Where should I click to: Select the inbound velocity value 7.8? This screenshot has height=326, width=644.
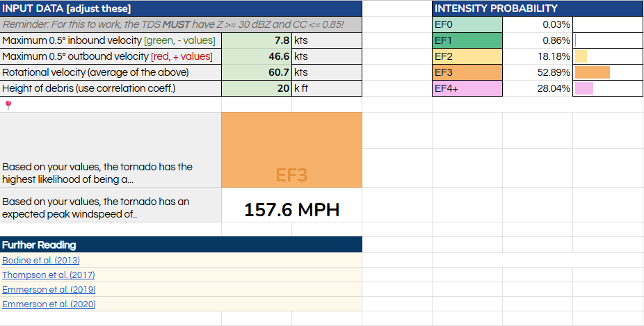click(x=257, y=40)
